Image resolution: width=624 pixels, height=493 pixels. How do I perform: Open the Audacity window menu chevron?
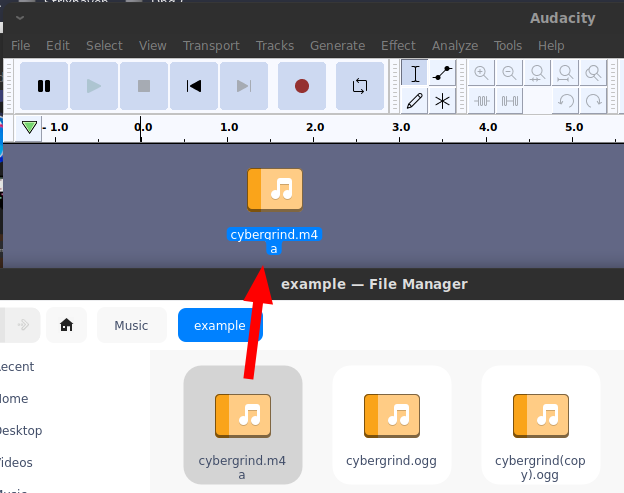(x=20, y=18)
